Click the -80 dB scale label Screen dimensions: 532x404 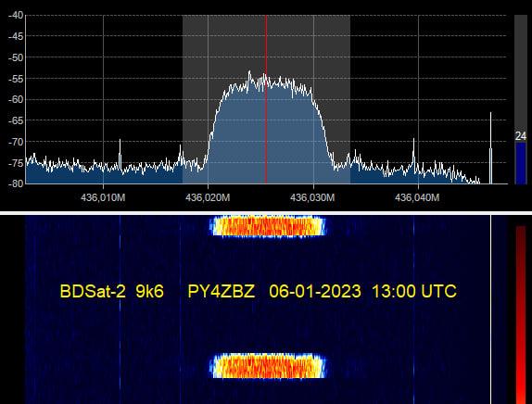[16, 183]
